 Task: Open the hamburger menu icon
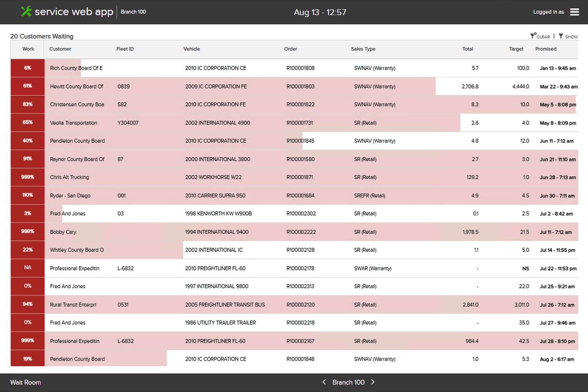[574, 12]
